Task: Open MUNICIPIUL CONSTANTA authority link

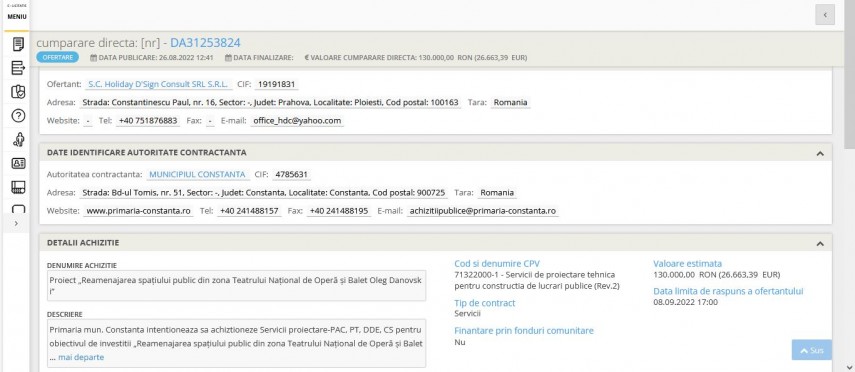Action: coord(197,175)
